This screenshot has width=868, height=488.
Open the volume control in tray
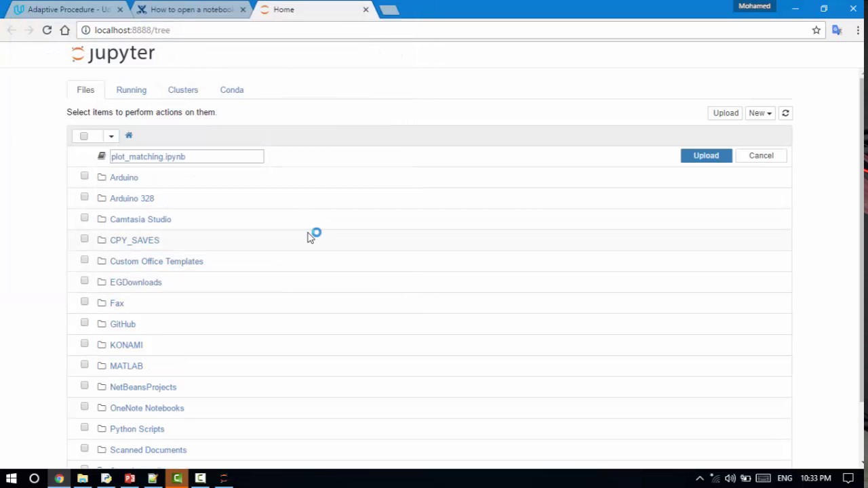[x=730, y=479]
